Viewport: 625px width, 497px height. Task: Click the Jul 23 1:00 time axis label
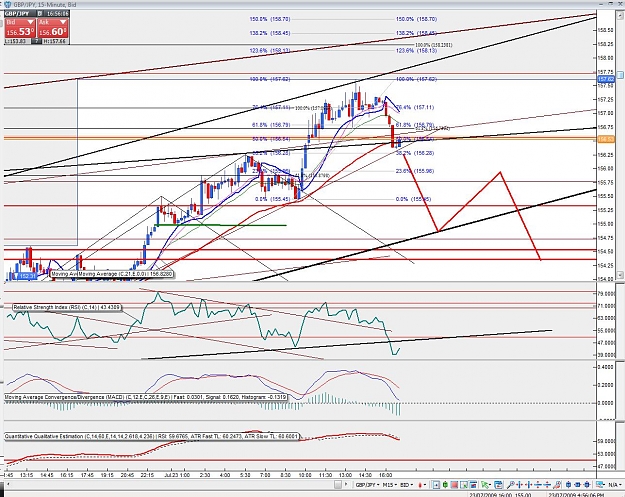tap(177, 475)
